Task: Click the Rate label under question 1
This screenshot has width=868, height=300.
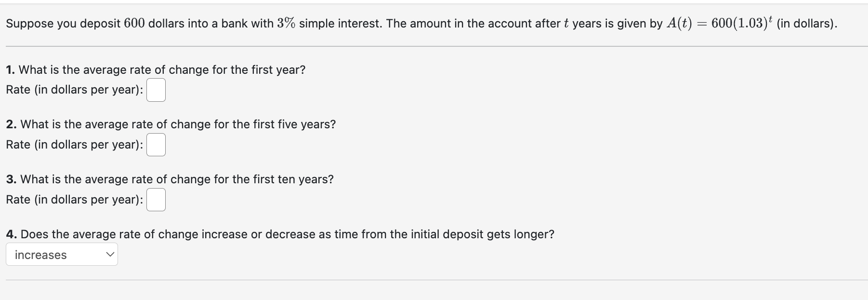Action: [x=74, y=90]
